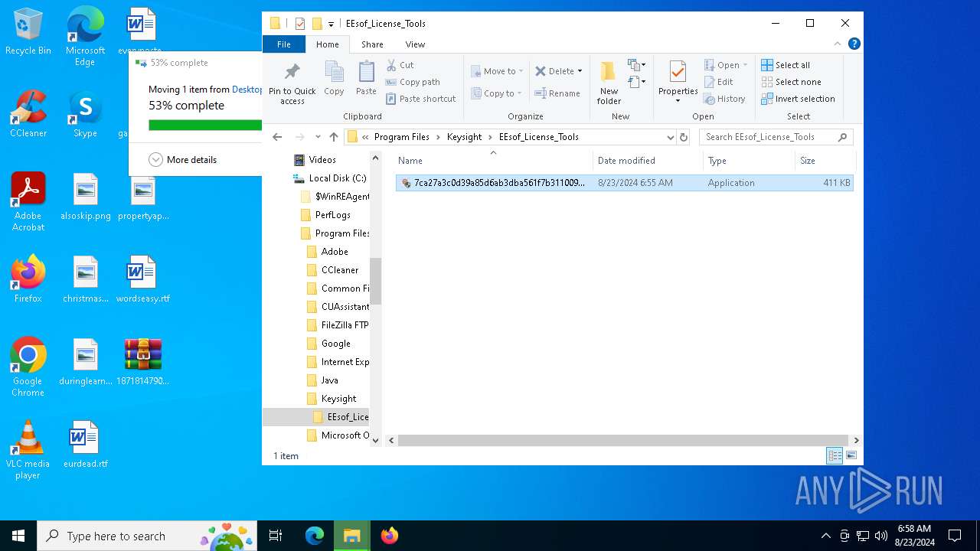Click Copy path in ribbon
Image resolution: width=980 pixels, height=551 pixels.
[413, 82]
